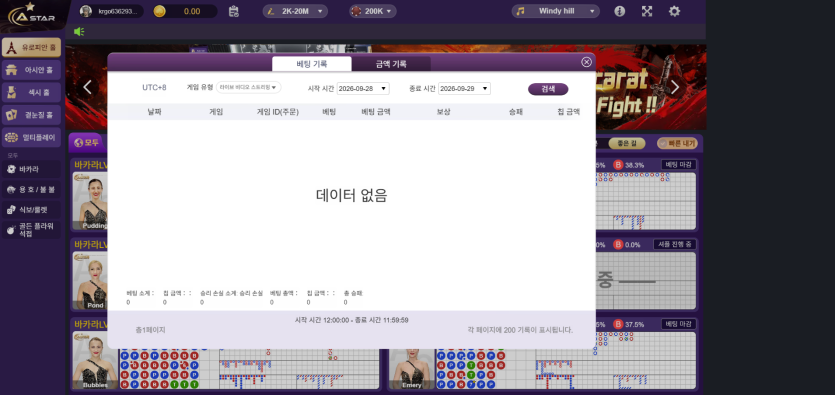835x395 pixels.
Task: Open 멀티플레이 in sidebar
Action: (31, 137)
